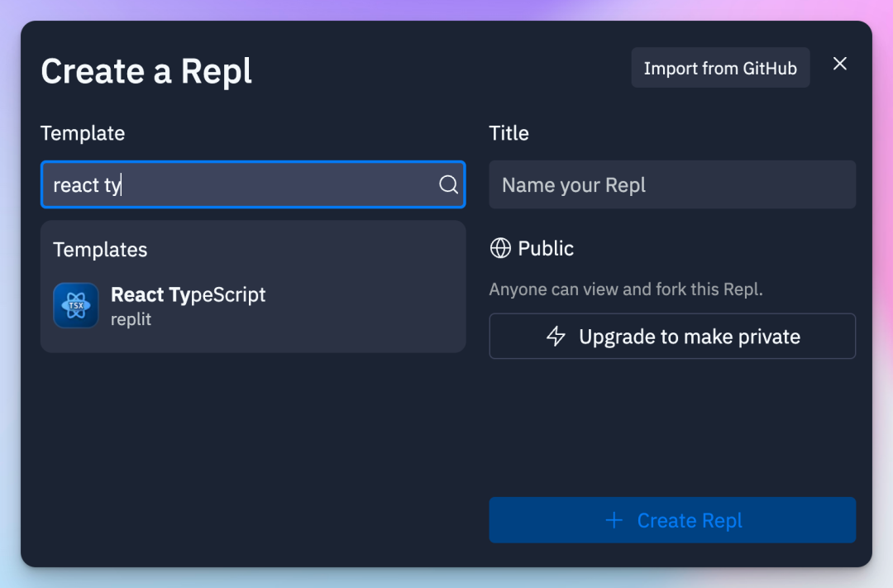Click into the Name your Repl field
The width and height of the screenshot is (893, 588).
click(671, 184)
